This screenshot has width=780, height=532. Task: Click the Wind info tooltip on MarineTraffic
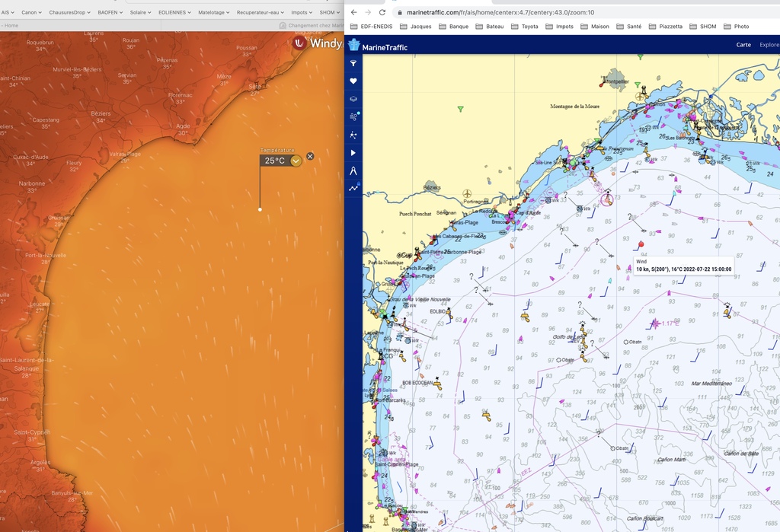coord(683,265)
